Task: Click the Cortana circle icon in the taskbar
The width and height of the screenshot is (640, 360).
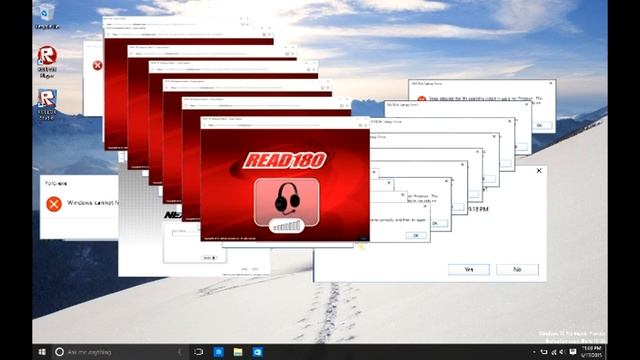Action: click(59, 352)
